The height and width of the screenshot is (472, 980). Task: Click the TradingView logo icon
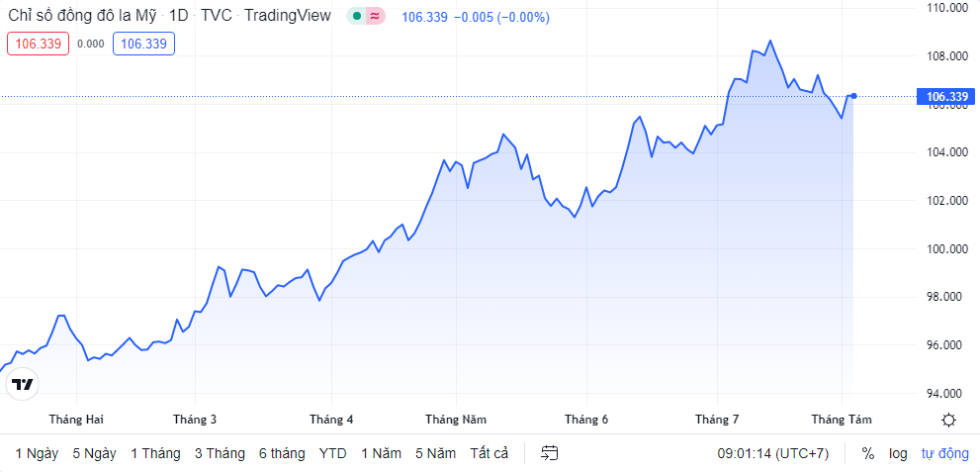point(23,385)
